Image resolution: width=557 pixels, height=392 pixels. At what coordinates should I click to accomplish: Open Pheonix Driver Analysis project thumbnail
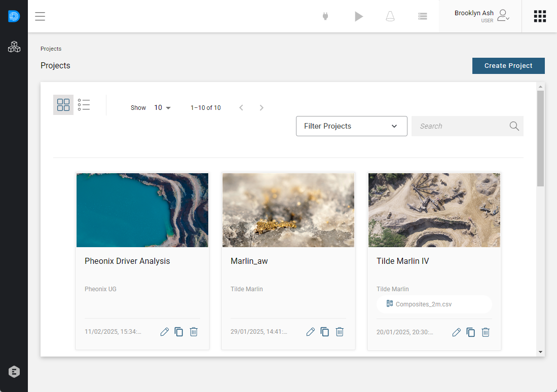tap(142, 210)
